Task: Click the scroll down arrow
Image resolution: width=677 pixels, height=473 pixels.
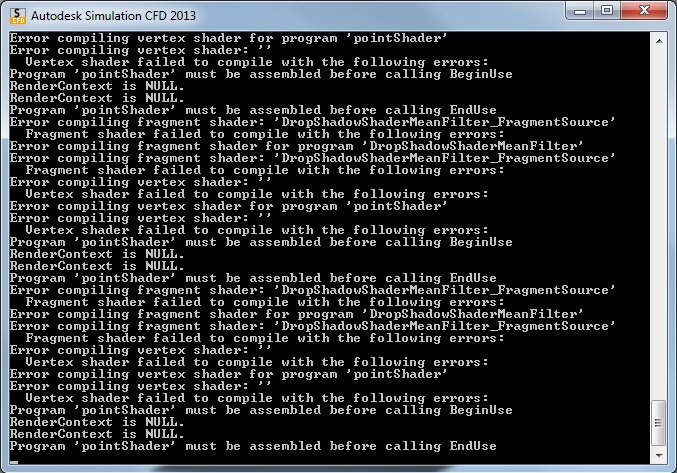Action: [658, 455]
